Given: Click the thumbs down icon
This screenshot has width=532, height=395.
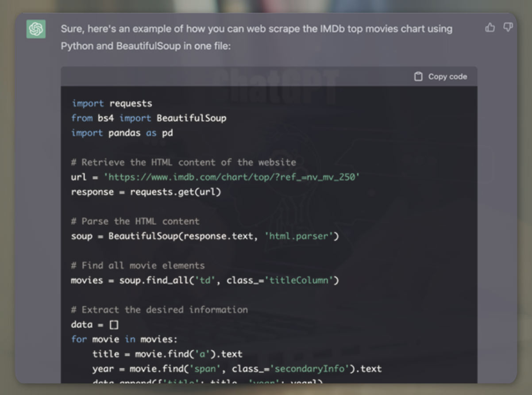Looking at the screenshot, I should pyautogui.click(x=508, y=28).
